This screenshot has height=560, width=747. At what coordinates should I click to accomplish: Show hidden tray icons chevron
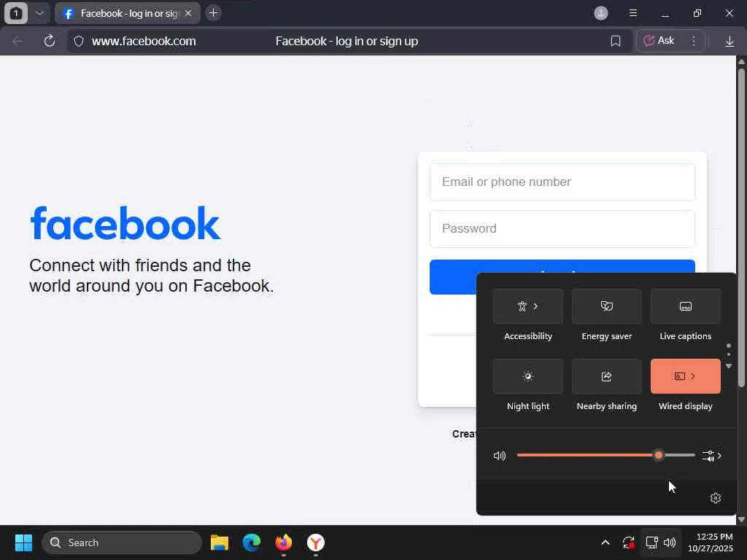click(x=605, y=542)
